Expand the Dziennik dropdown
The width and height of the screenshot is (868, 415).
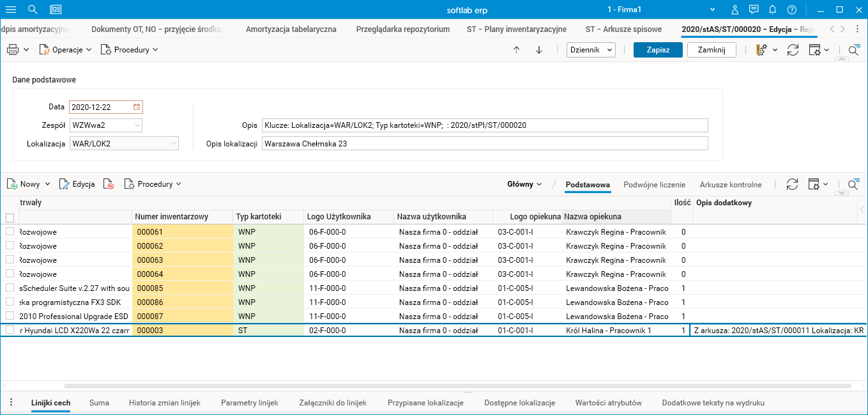tap(590, 50)
